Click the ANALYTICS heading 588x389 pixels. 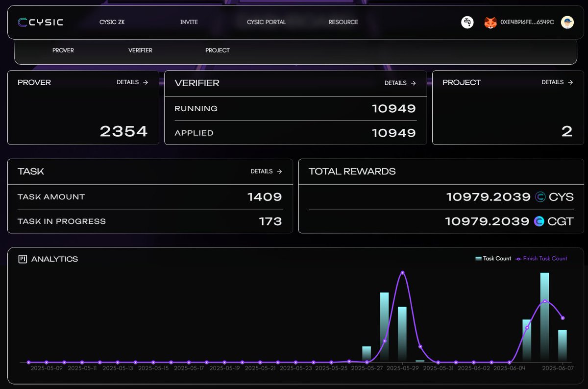(54, 259)
